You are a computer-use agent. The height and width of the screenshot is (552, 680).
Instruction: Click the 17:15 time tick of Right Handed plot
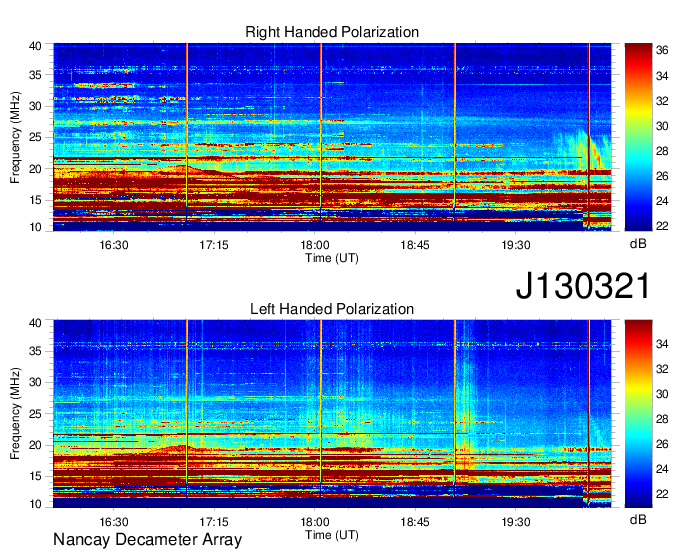(214, 245)
